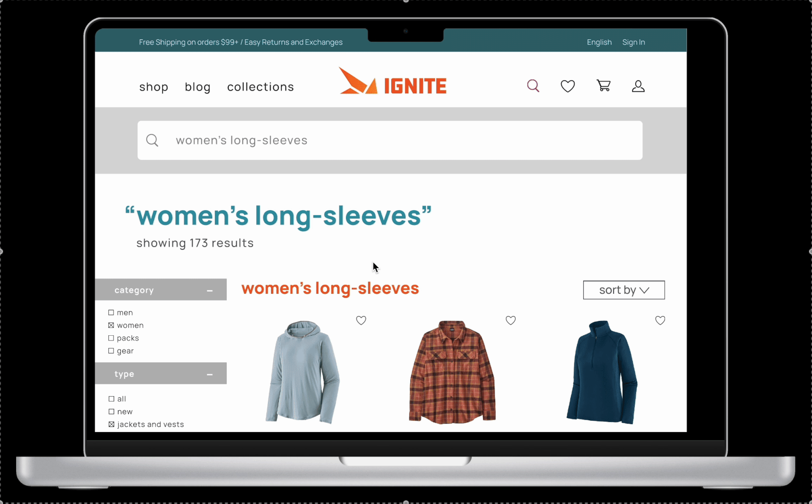Uncheck the women category checkbox

coord(111,325)
